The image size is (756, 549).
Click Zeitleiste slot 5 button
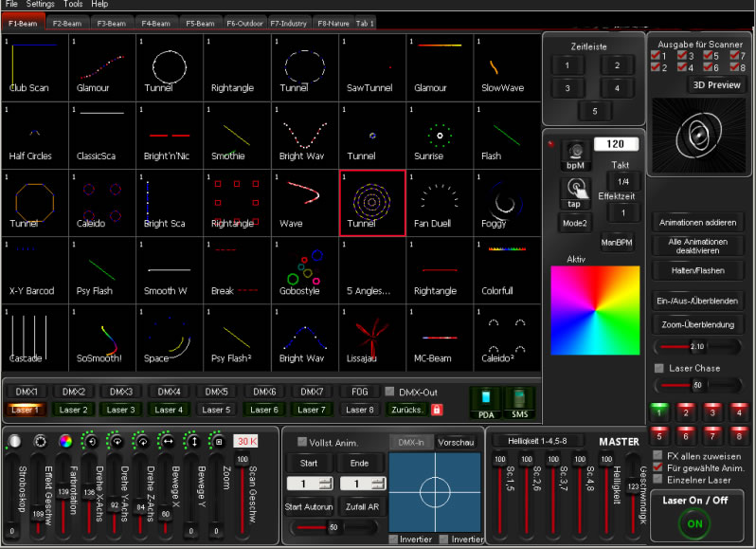click(x=595, y=111)
